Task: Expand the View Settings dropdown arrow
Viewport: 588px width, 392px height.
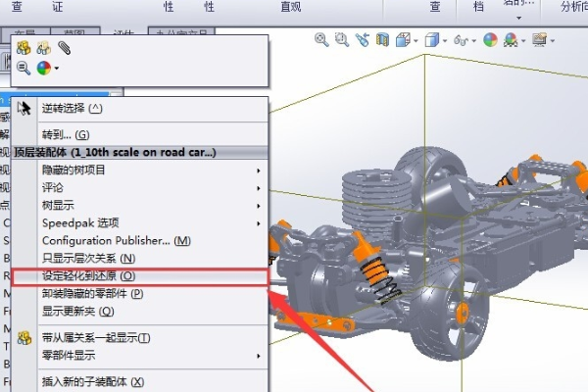Action: pos(553,40)
